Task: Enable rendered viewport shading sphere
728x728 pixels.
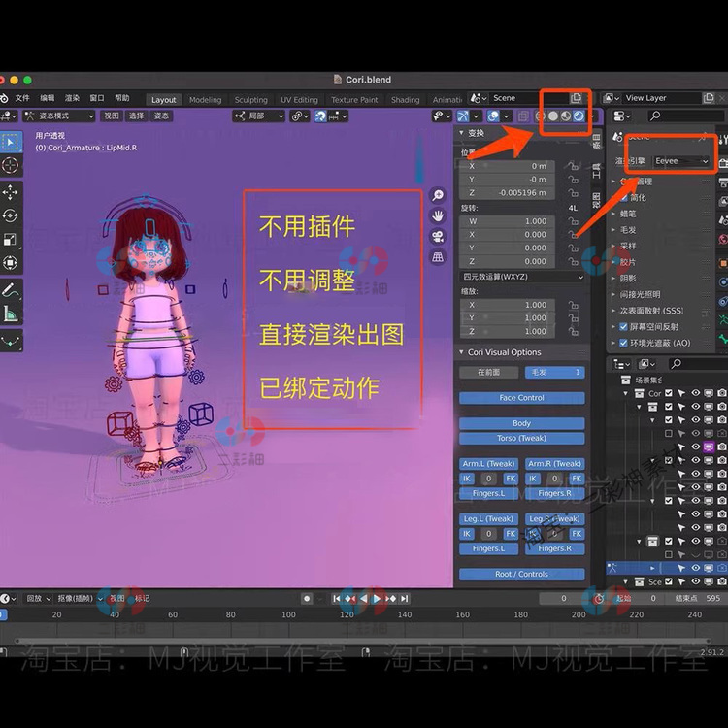Action: [579, 116]
